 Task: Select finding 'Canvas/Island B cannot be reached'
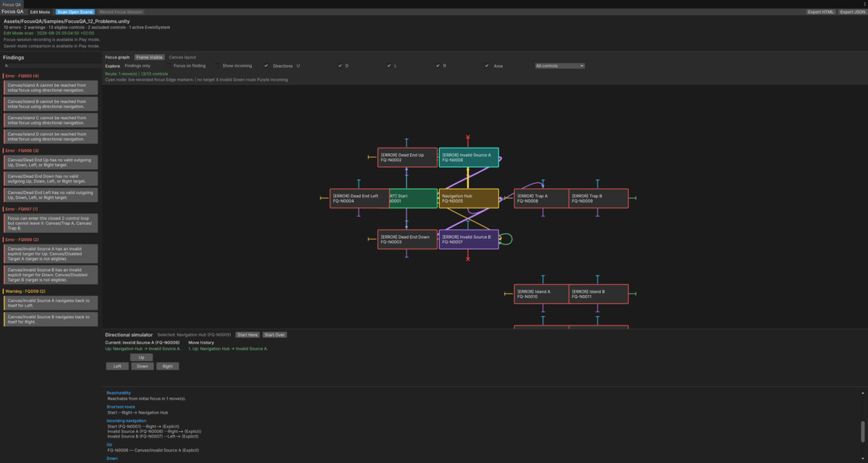pyautogui.click(x=51, y=103)
